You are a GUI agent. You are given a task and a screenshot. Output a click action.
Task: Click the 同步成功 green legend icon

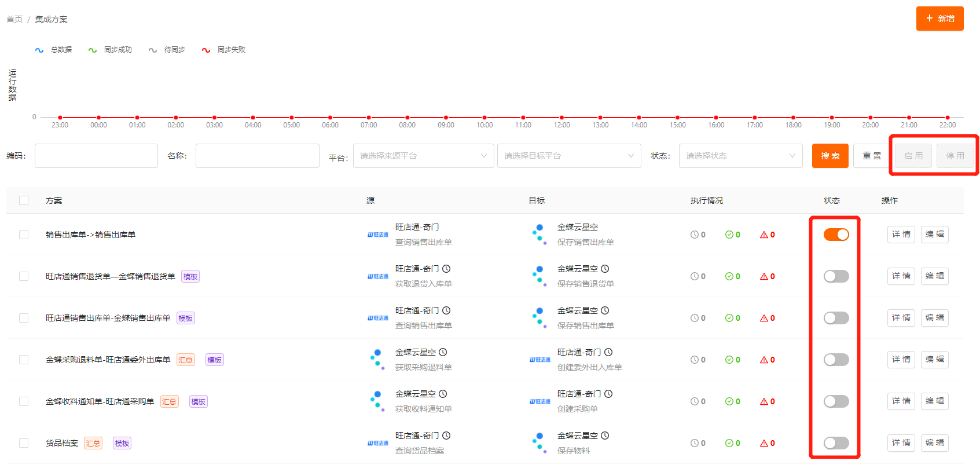click(x=93, y=50)
